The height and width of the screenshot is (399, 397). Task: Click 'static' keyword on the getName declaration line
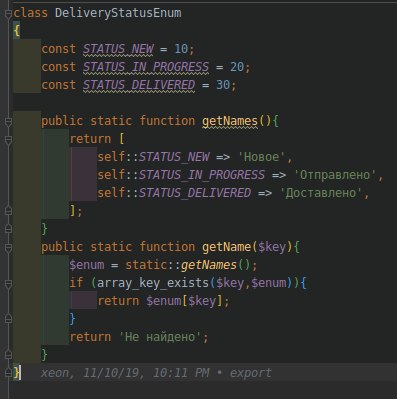click(x=111, y=247)
